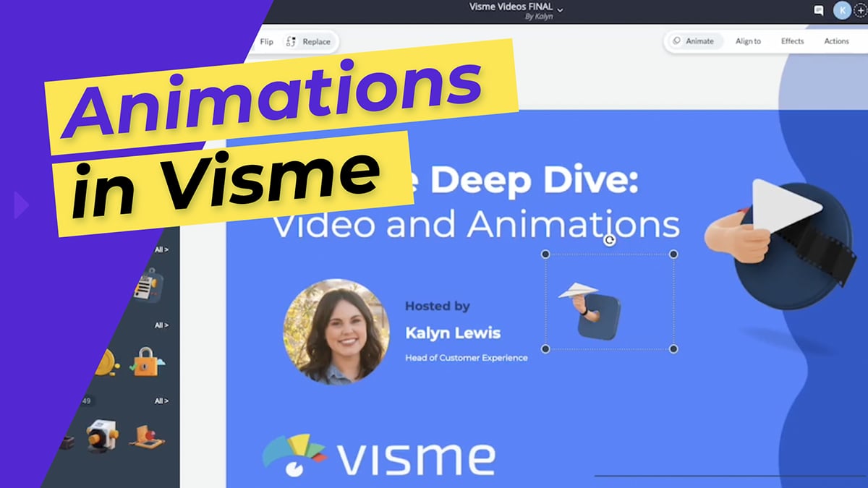Select the Visme logo on the slide

(378, 455)
